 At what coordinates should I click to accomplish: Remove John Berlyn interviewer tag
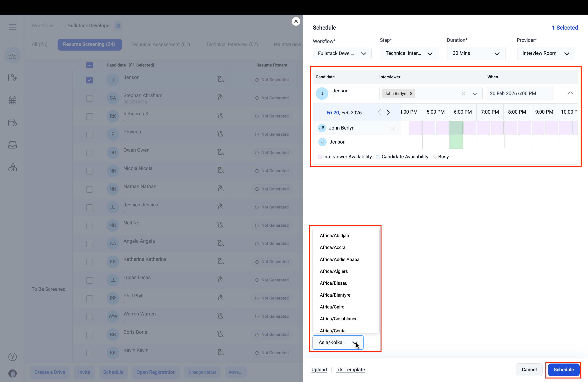(x=411, y=93)
